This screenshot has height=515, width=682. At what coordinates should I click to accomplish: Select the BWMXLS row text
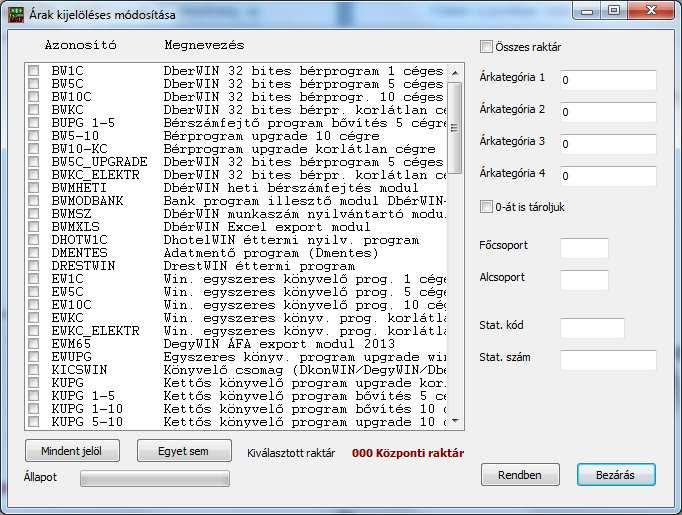(75, 227)
